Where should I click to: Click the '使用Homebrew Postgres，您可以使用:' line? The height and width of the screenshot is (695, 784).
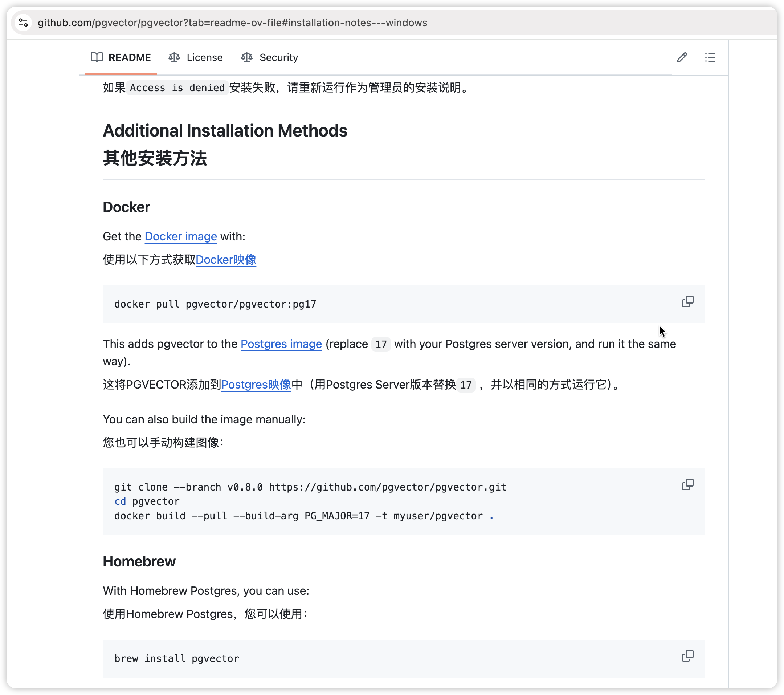point(205,614)
